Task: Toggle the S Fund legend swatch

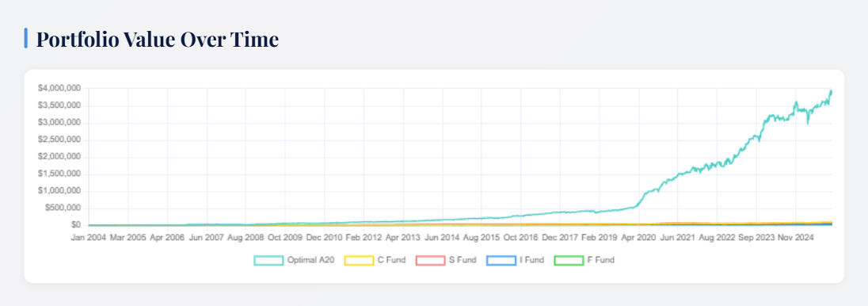Action: tap(430, 260)
